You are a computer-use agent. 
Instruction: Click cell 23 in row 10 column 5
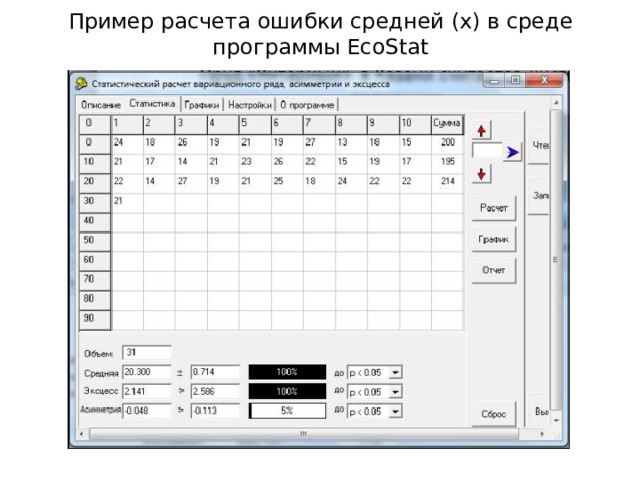(x=255, y=162)
